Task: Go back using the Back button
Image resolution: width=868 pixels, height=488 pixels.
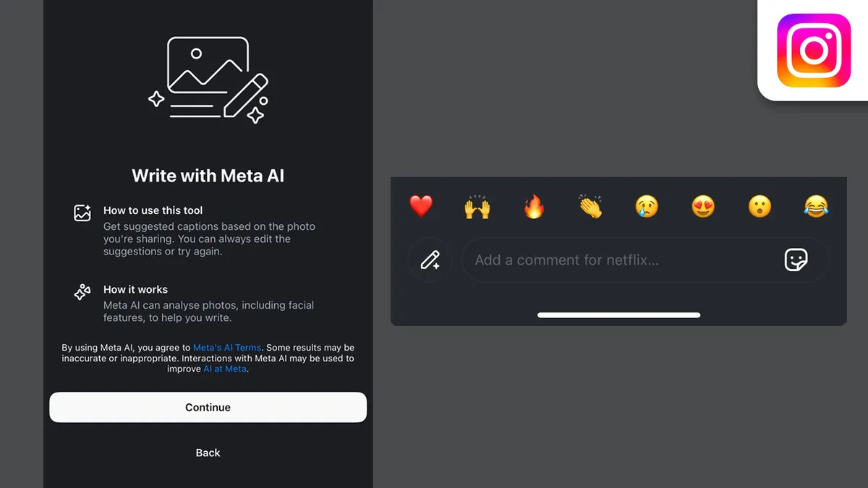Action: click(208, 453)
